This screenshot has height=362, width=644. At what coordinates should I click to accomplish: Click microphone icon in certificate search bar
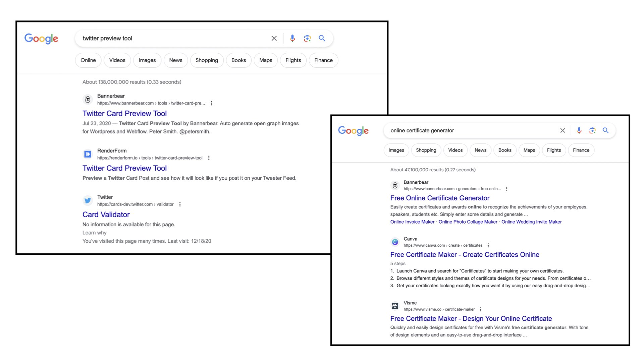(x=579, y=130)
